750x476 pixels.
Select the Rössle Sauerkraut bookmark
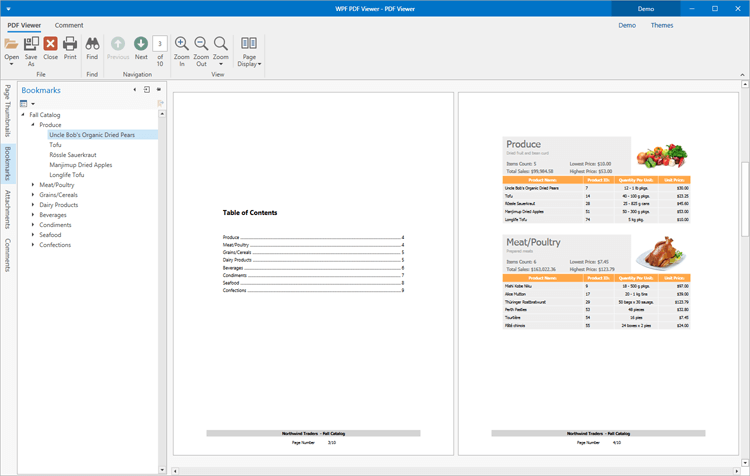pos(73,155)
